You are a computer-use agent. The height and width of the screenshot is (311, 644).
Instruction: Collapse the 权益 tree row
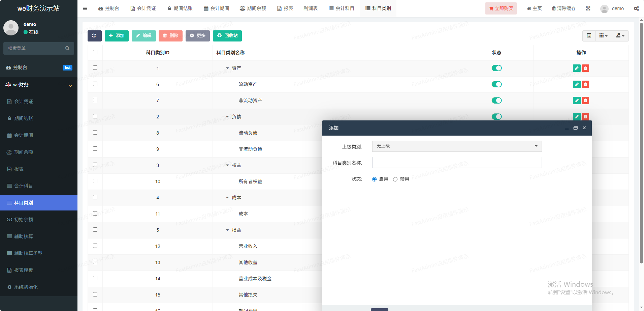point(227,165)
